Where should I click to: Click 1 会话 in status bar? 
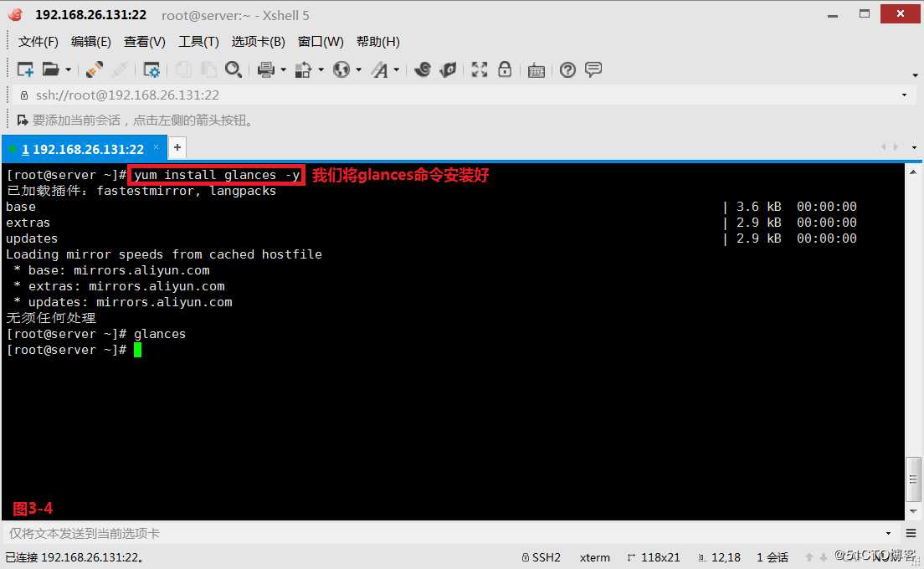(x=773, y=557)
